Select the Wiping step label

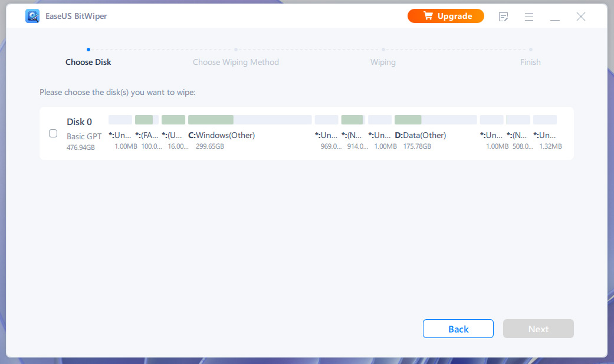coord(383,63)
